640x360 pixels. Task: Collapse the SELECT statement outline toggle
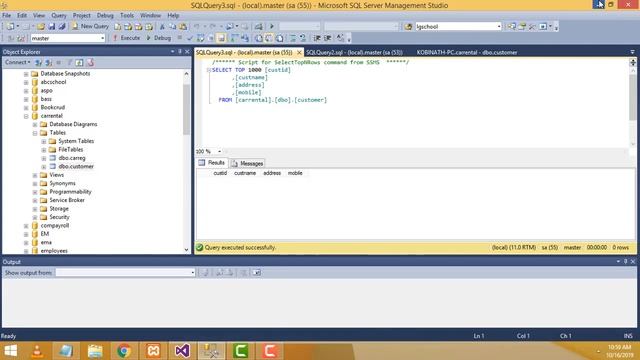tap(209, 70)
